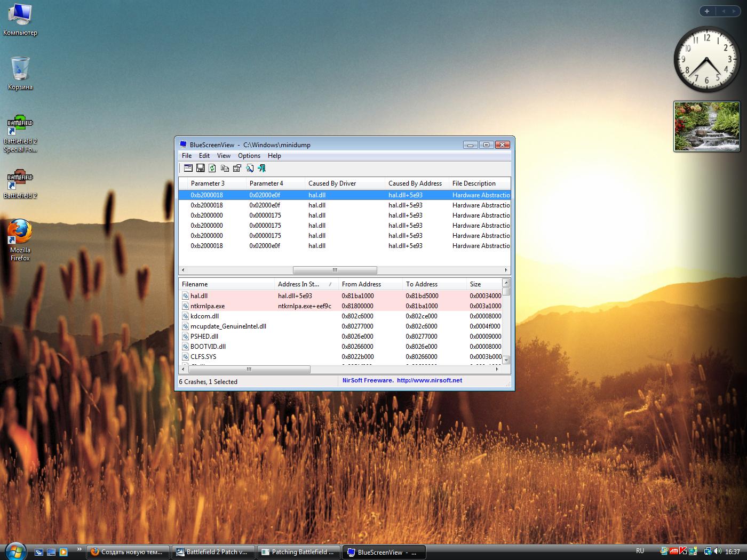Click the Save Selected Items floppy icon

(x=201, y=168)
